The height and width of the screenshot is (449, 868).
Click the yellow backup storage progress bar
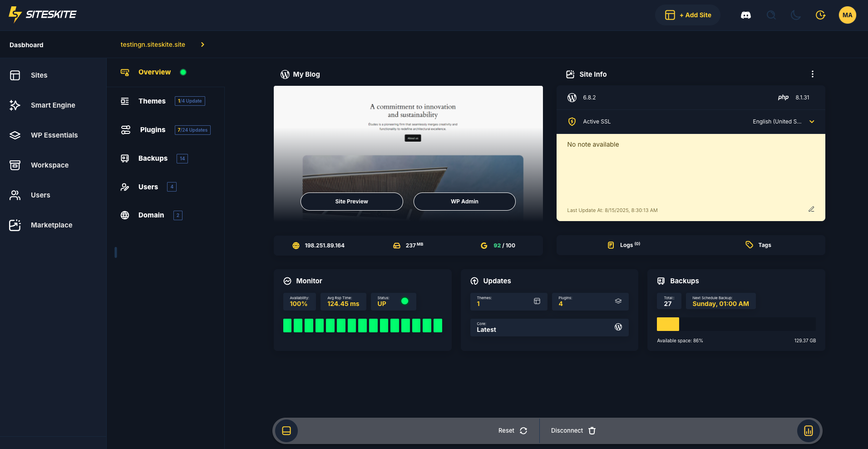(x=668, y=324)
